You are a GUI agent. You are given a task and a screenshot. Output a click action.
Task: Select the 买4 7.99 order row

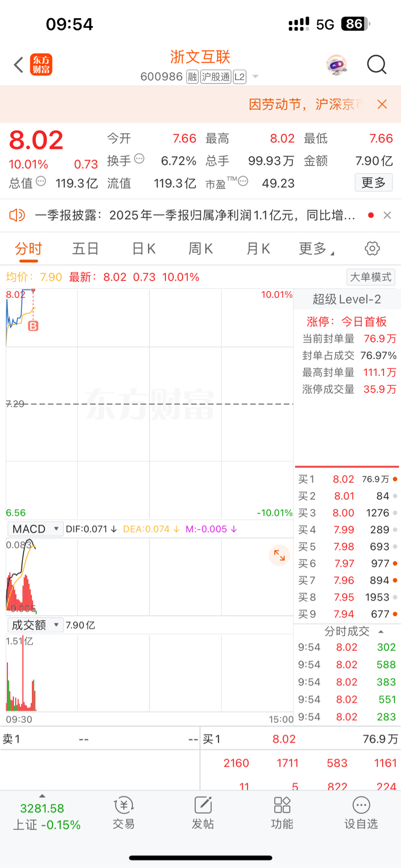347,530
